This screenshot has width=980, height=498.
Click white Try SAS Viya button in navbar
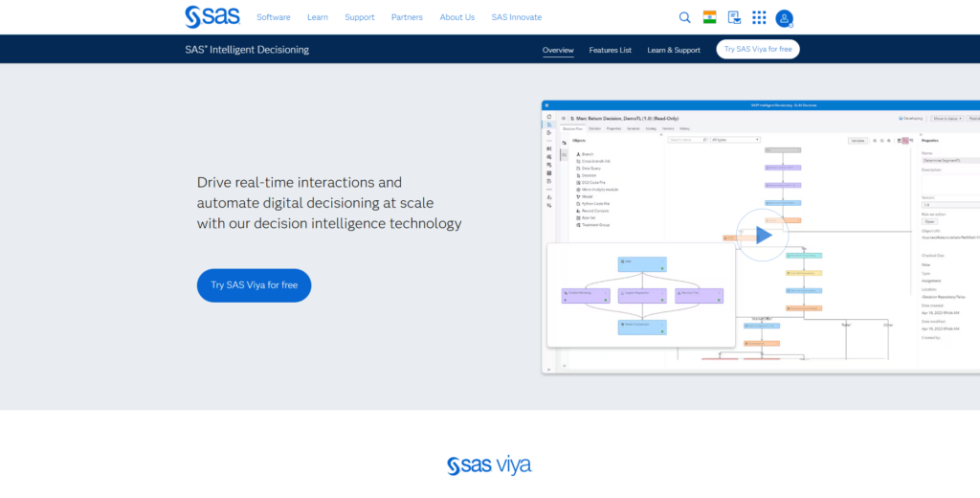pos(758,49)
